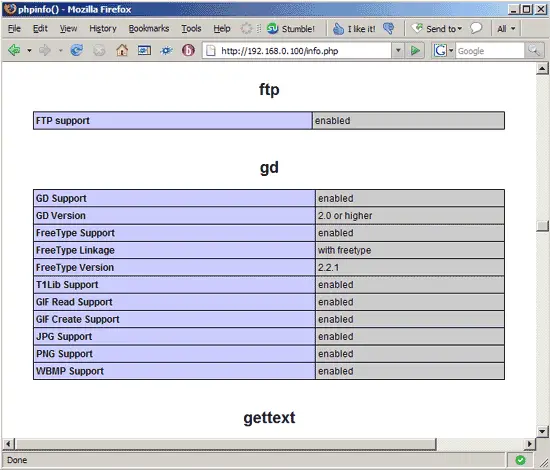Click the "FreeType Linkage" table cell
Viewport: 550px width, 470px height.
coord(174,250)
